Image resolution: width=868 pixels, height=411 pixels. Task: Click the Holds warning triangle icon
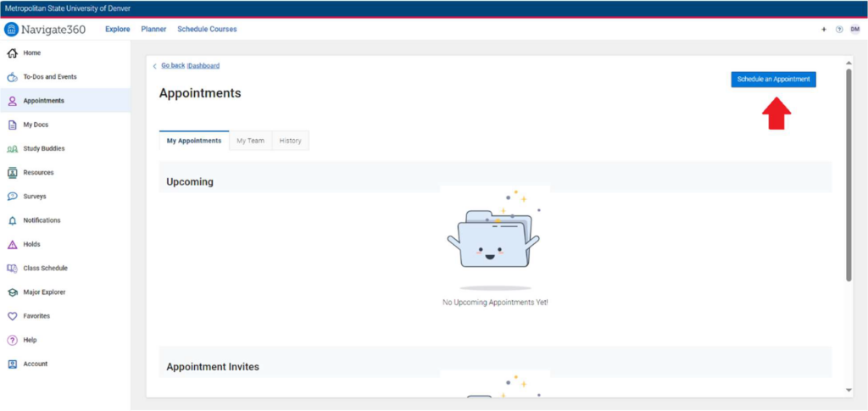pos(12,245)
